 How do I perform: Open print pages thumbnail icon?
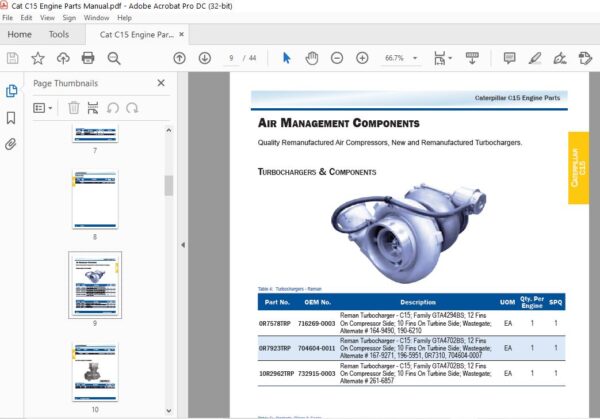click(93, 108)
